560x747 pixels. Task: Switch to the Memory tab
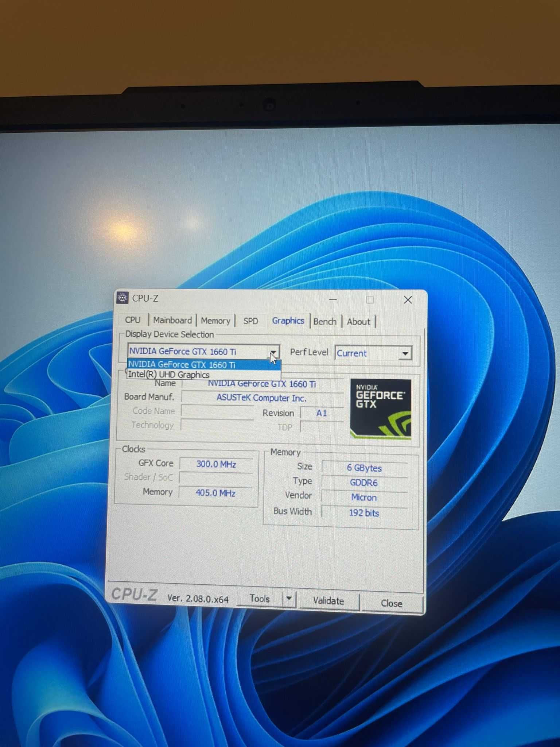(215, 321)
